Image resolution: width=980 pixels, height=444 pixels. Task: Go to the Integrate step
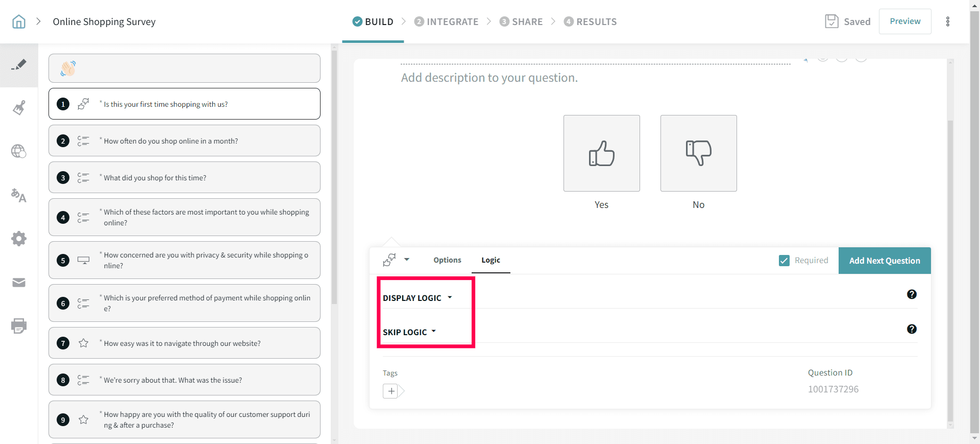[x=447, y=21]
